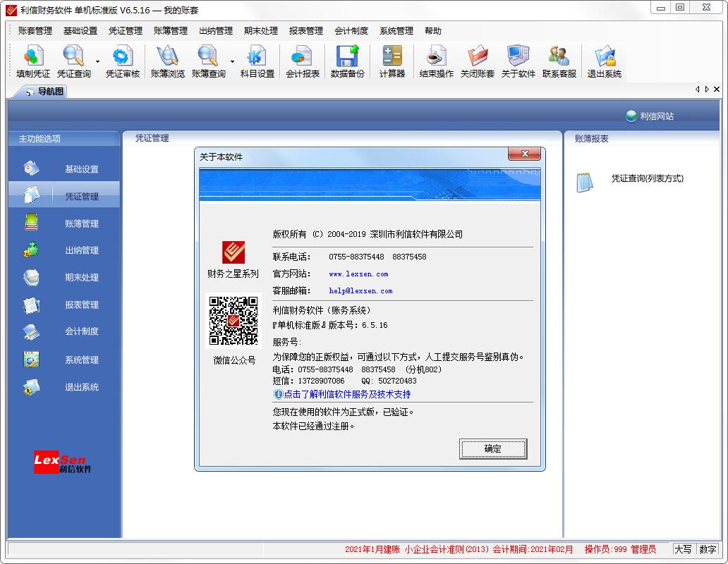Screen dimensions: 728x564
Task: Open the 报表管理 menu
Action: [306, 30]
